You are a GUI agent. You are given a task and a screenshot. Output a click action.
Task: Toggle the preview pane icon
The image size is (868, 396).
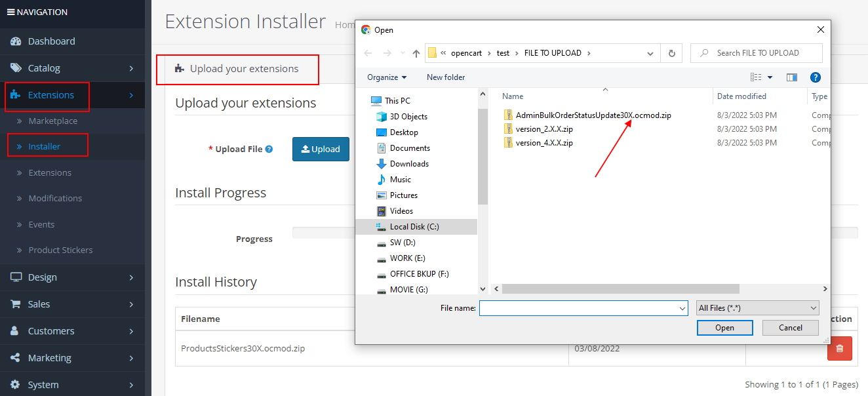(x=792, y=77)
